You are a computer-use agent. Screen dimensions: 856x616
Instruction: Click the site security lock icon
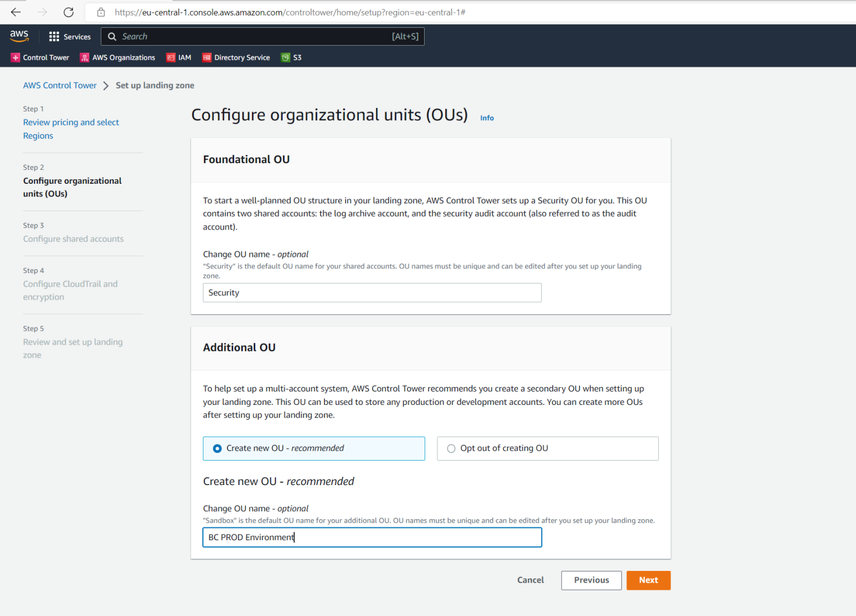[x=101, y=12]
